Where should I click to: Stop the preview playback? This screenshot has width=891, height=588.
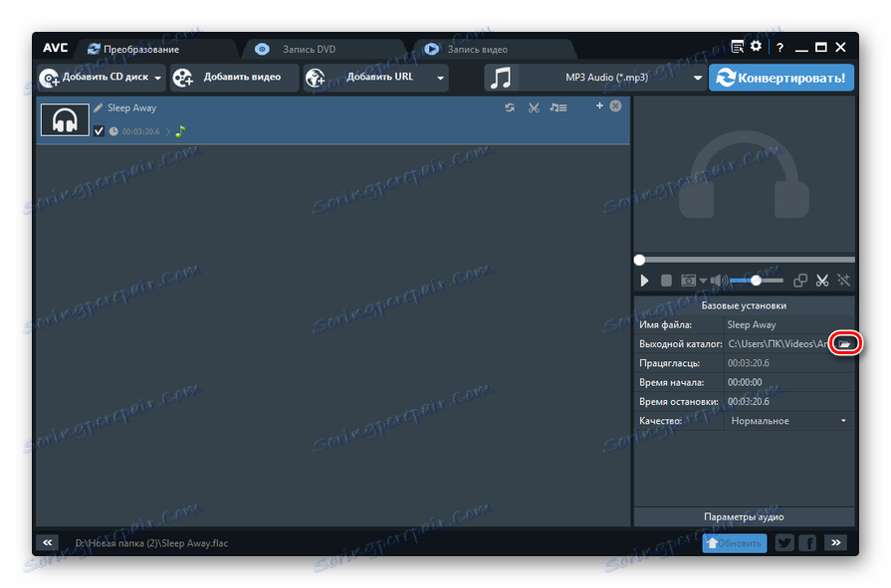click(667, 281)
